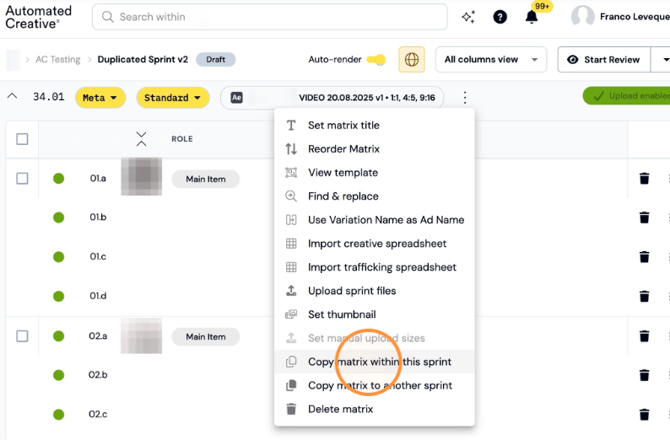Open the All columns view dropdown
670x440 pixels.
(x=491, y=59)
